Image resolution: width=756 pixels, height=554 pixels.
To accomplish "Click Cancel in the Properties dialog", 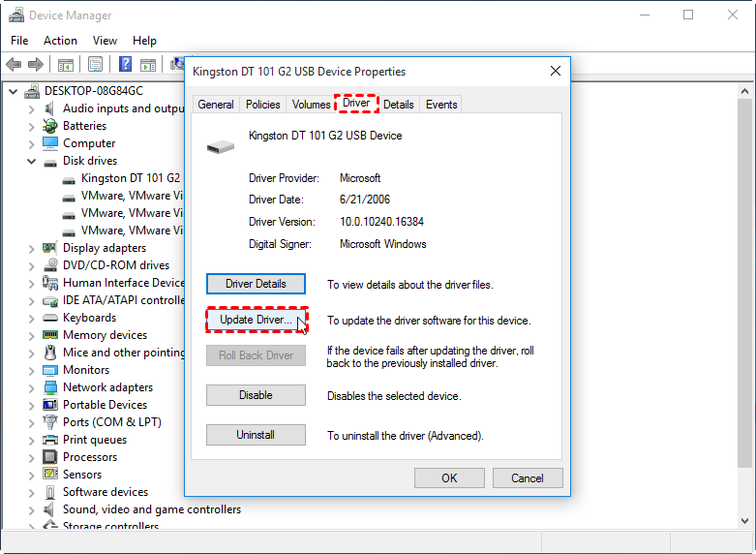I will (528, 478).
